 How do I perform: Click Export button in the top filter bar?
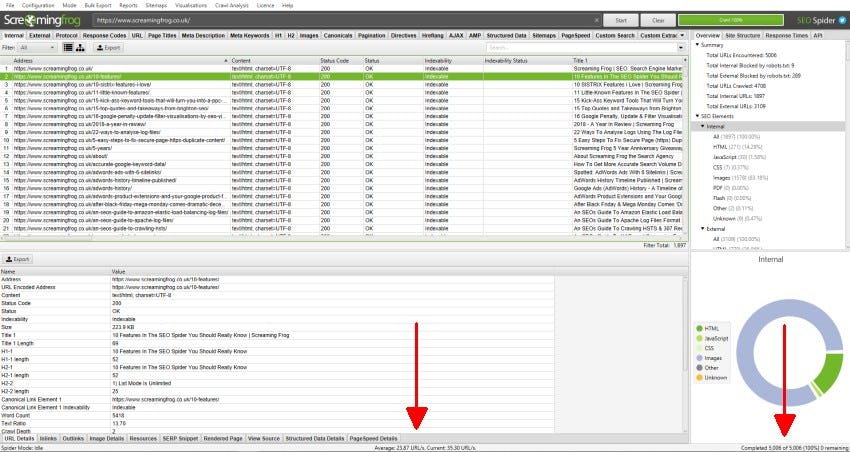point(108,47)
